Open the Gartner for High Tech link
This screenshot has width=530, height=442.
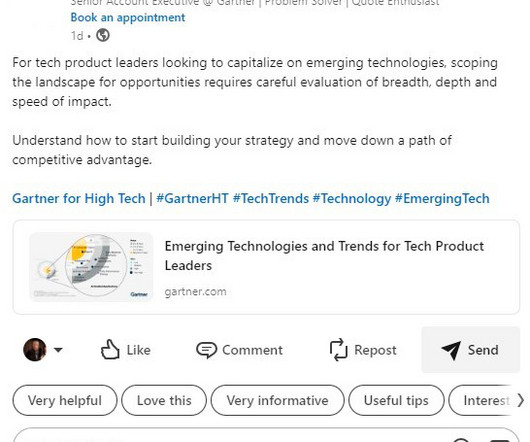click(79, 198)
